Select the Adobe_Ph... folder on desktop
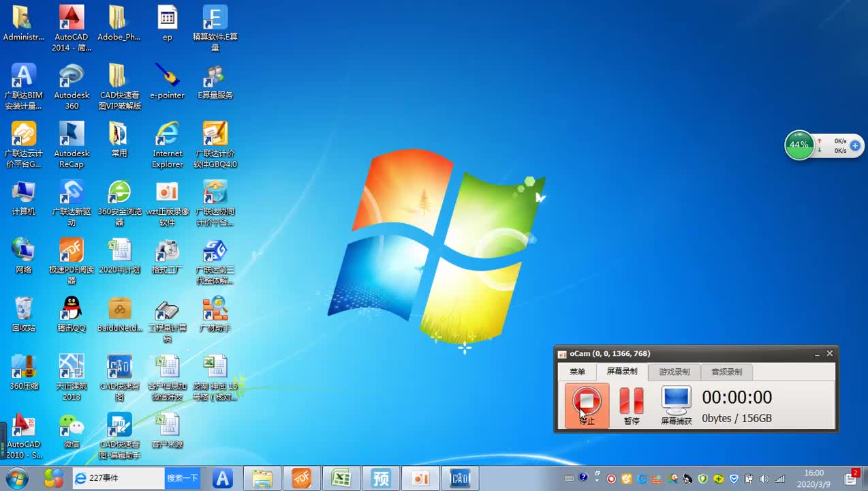 (119, 23)
